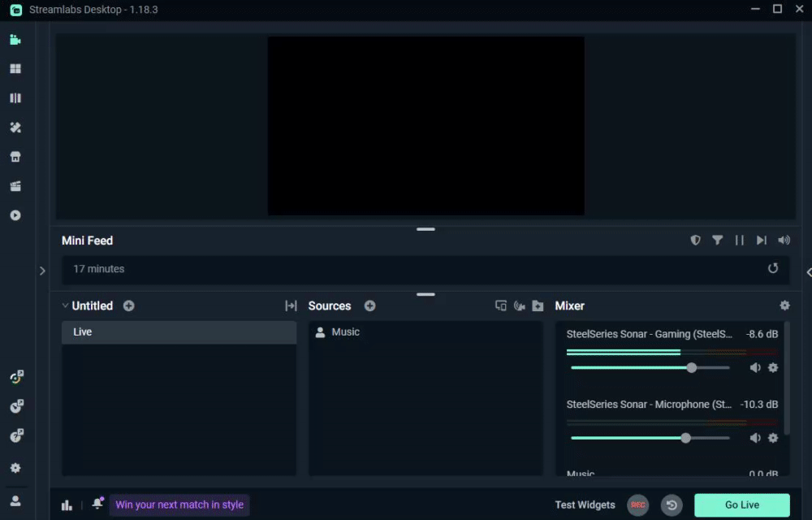Open the Help external link icon
812x520 pixels.
tap(16, 435)
